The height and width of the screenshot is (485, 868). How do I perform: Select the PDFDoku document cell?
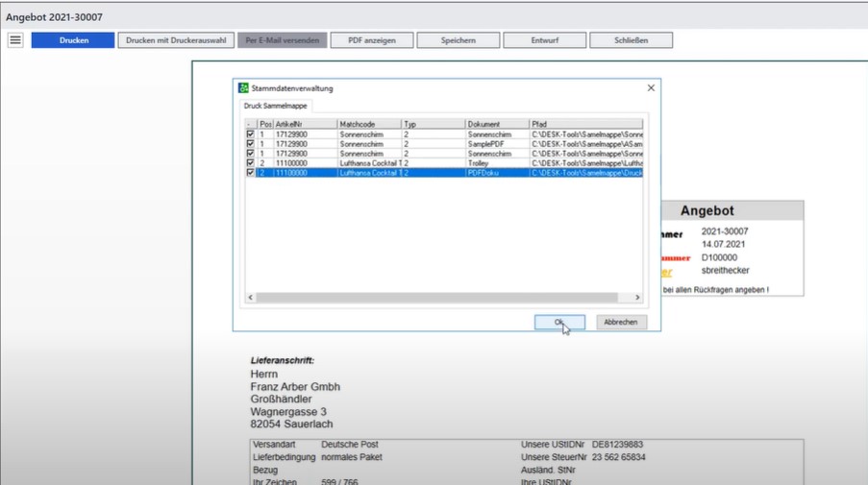tap(497, 173)
